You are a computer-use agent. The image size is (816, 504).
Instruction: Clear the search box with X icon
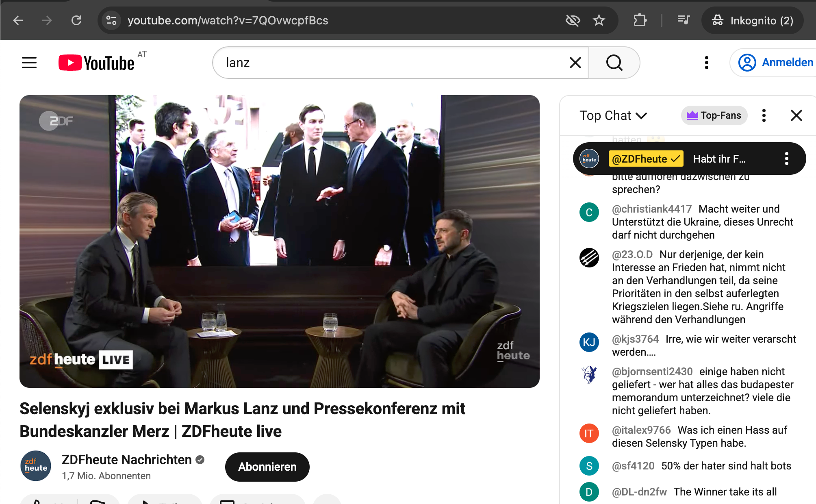click(575, 63)
